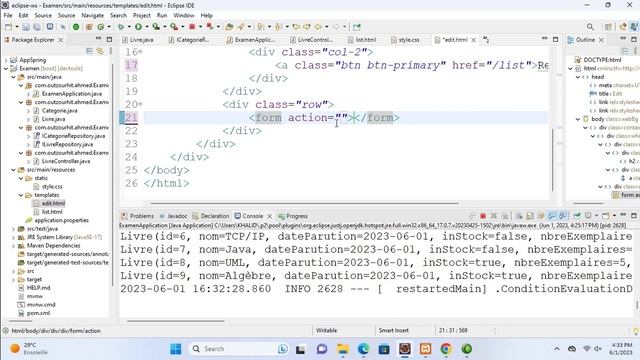Click the editor horizontal scrollbar

[304, 203]
